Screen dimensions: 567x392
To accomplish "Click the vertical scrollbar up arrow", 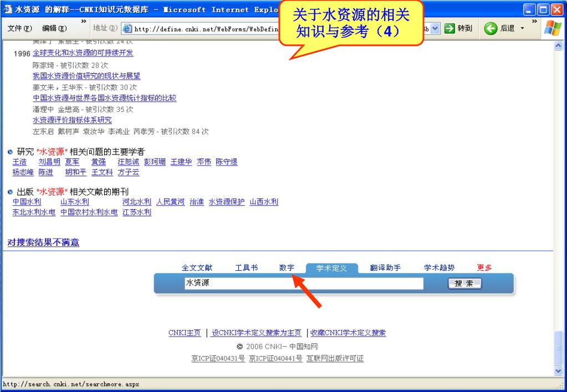I will [558, 46].
